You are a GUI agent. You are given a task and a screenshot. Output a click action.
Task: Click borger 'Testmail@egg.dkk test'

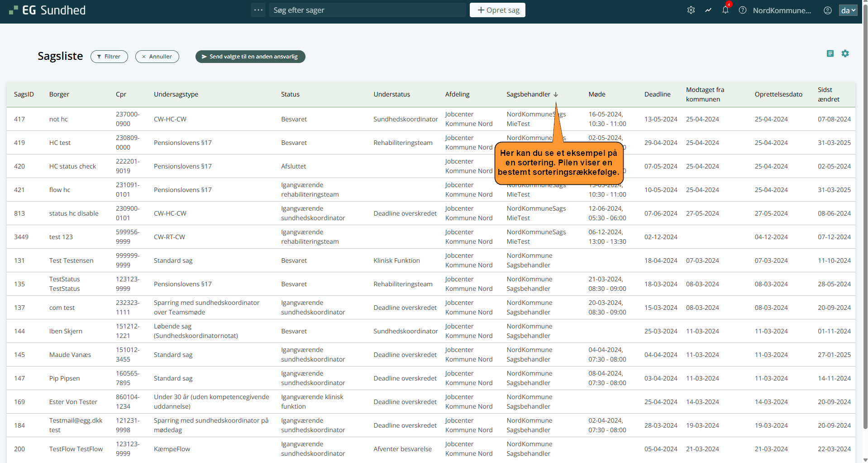[x=76, y=425]
